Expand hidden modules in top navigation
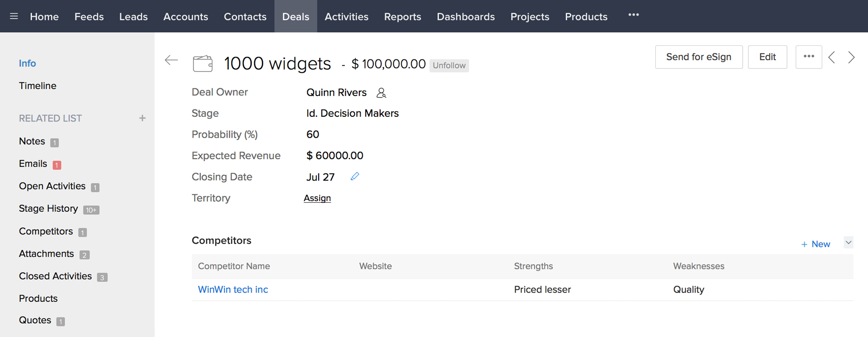This screenshot has width=868, height=337. click(634, 15)
